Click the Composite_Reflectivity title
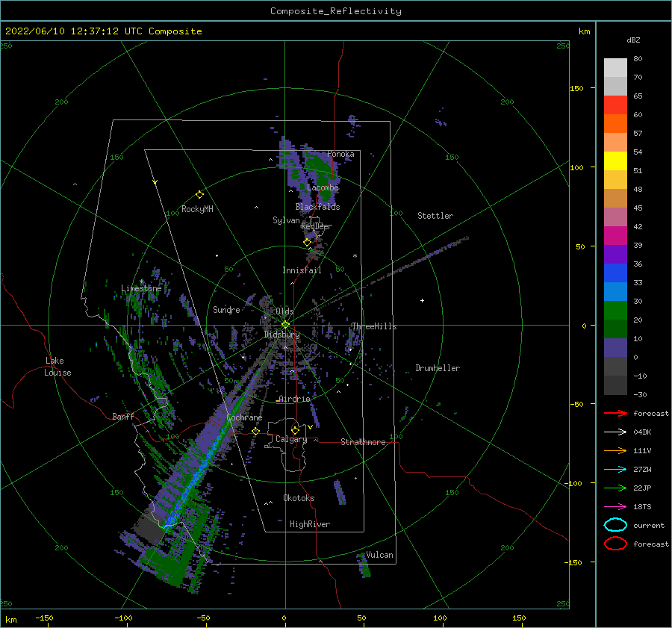This screenshot has height=628, width=672. click(336, 11)
